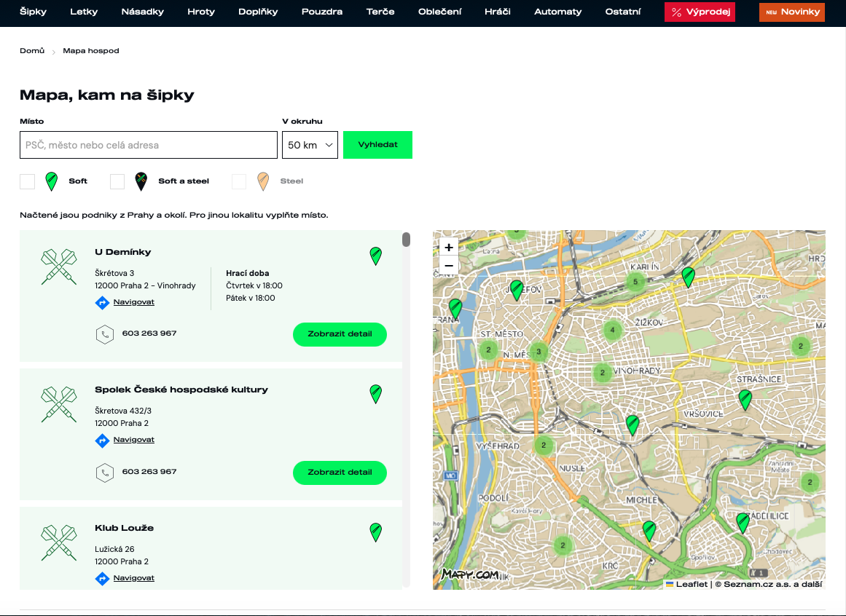
Task: Toggle the Soft a steel checkbox
Action: [117, 181]
